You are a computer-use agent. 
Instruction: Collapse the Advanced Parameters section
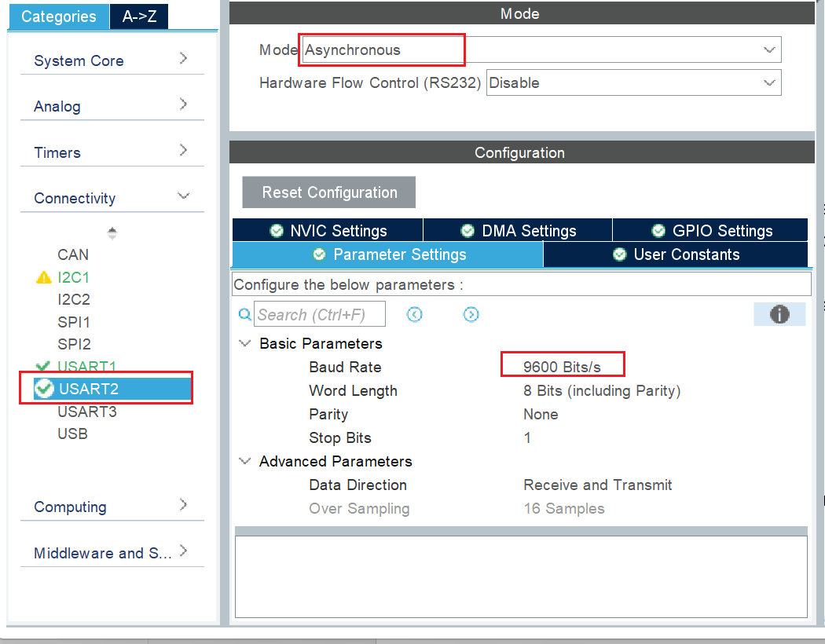pos(245,462)
